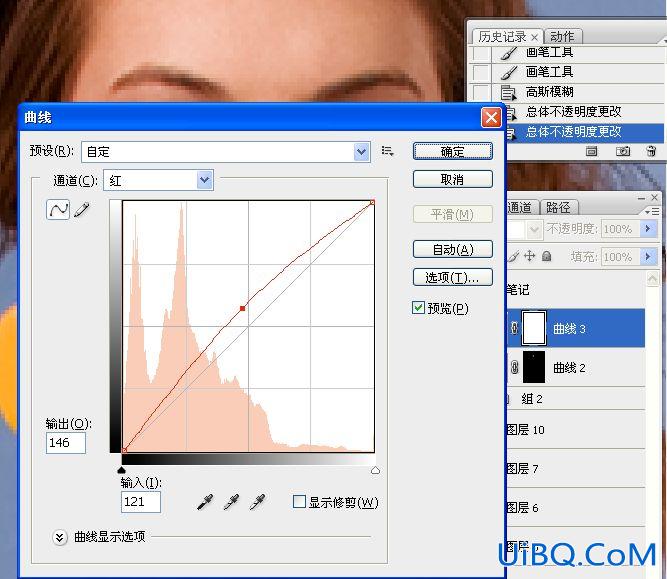The width and height of the screenshot is (667, 579).
Task: Select the 曲线 2 layer name
Action: point(569,368)
